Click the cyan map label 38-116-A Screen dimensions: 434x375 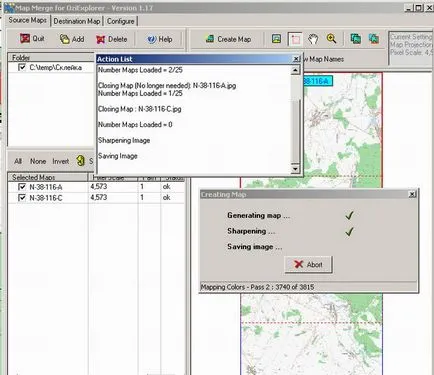click(318, 81)
